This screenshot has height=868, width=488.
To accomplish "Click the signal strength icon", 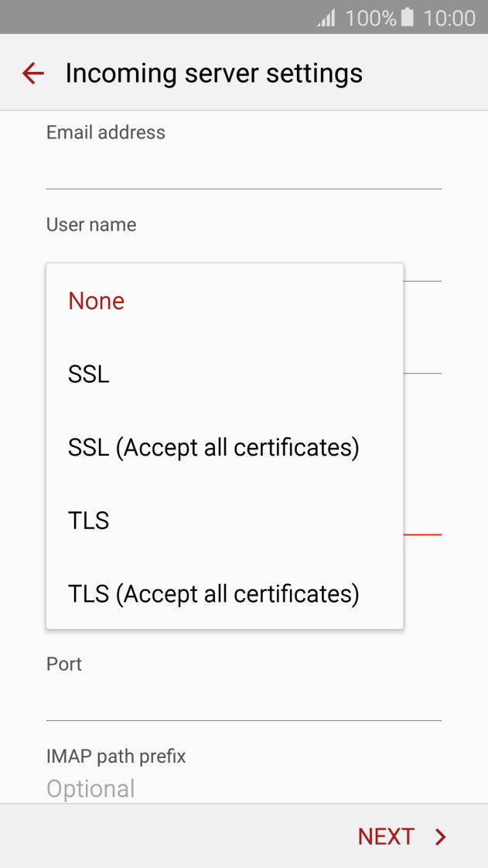I will (x=325, y=17).
